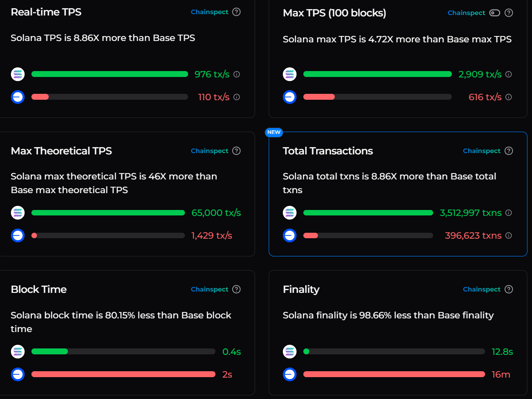The image size is (532, 399).
Task: Open Chainspect link in Real-time TPS card
Action: (210, 12)
